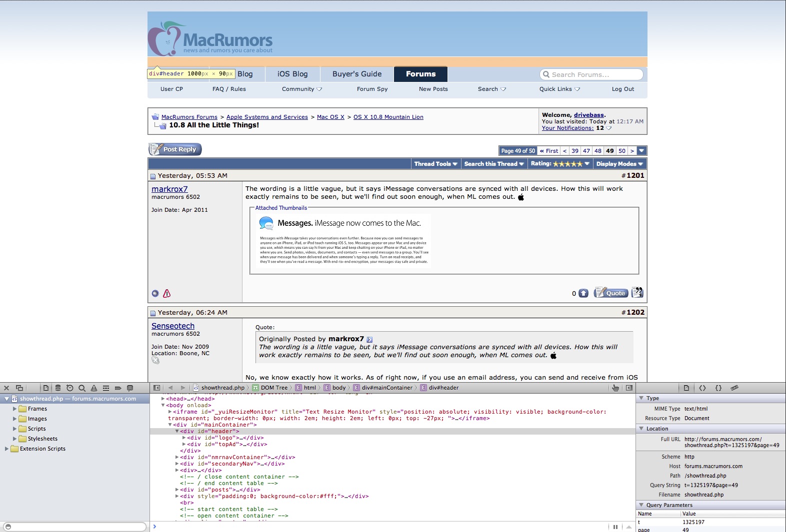Open the Instruments clock icon
Image resolution: width=786 pixels, height=532 pixels.
click(70, 388)
